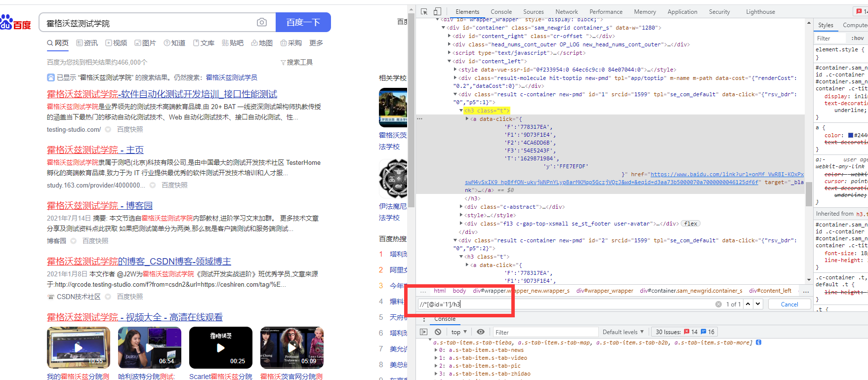Collapse the div id="content_left" node

point(449,61)
